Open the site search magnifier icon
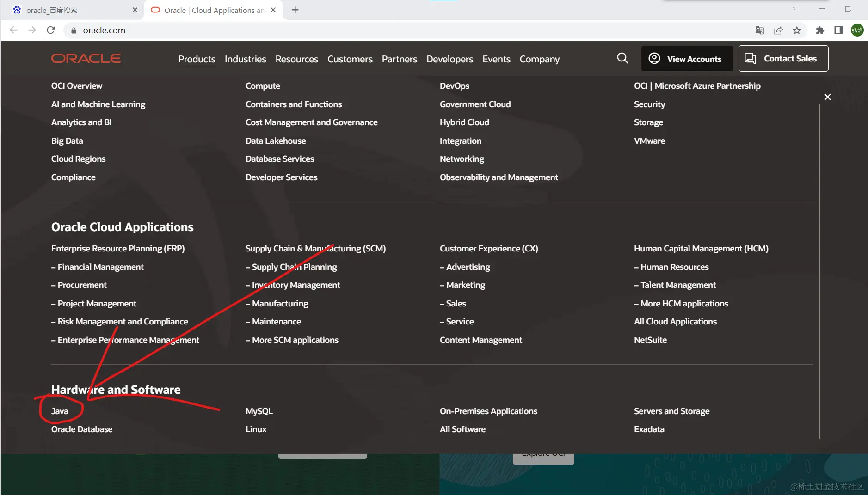This screenshot has height=495, width=868. 622,58
